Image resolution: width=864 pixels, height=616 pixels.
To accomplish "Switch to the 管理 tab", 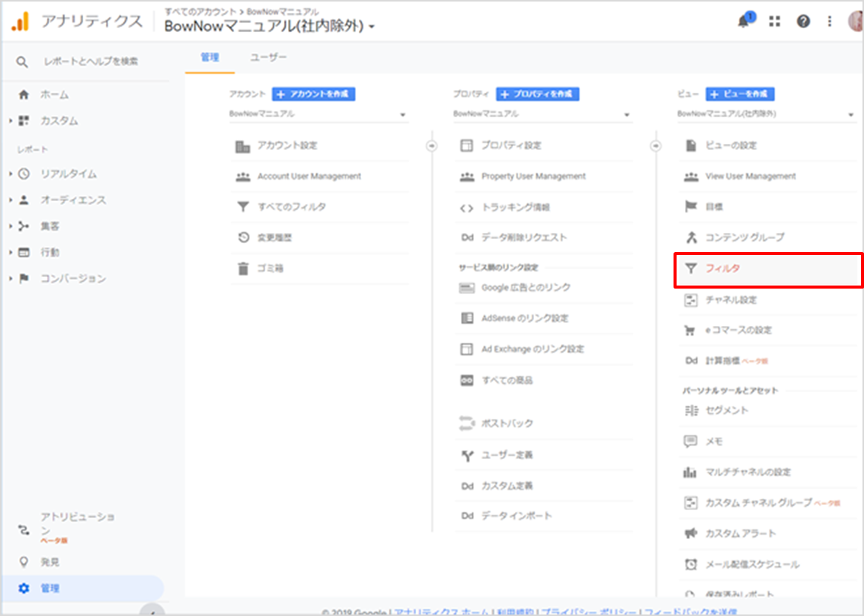I will coord(210,57).
